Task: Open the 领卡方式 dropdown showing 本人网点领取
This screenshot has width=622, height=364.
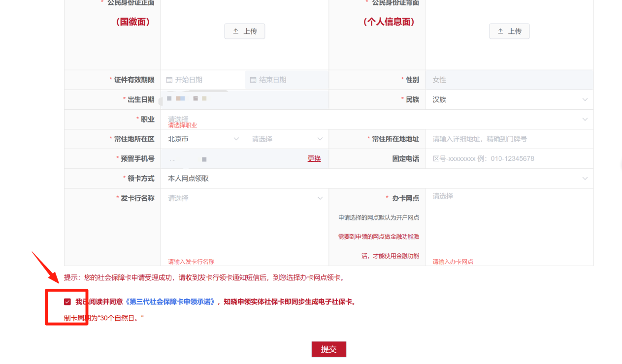Action: [x=585, y=178]
